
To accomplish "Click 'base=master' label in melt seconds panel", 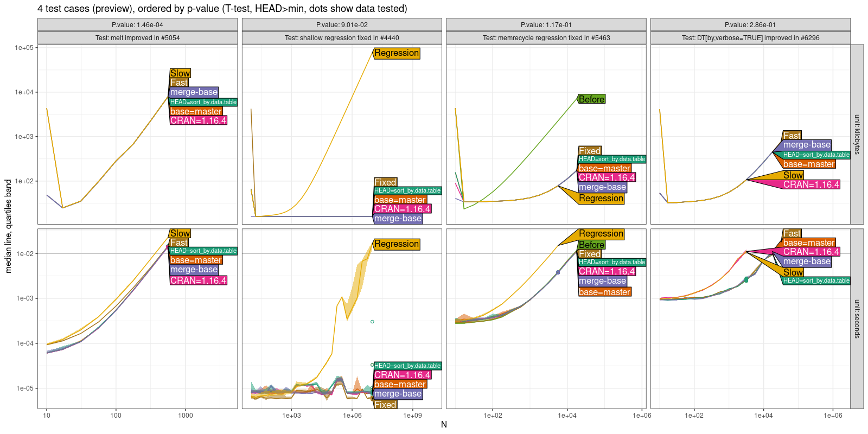I will tap(196, 260).
